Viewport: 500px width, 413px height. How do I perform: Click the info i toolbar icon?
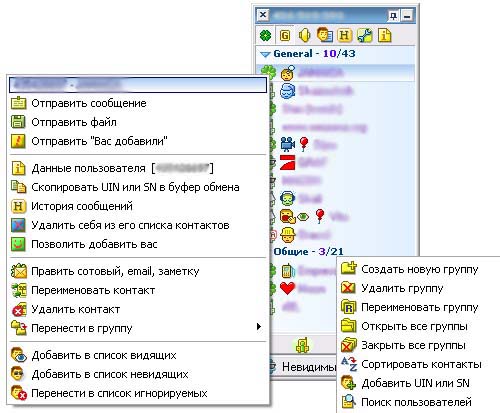pyautogui.click(x=384, y=35)
